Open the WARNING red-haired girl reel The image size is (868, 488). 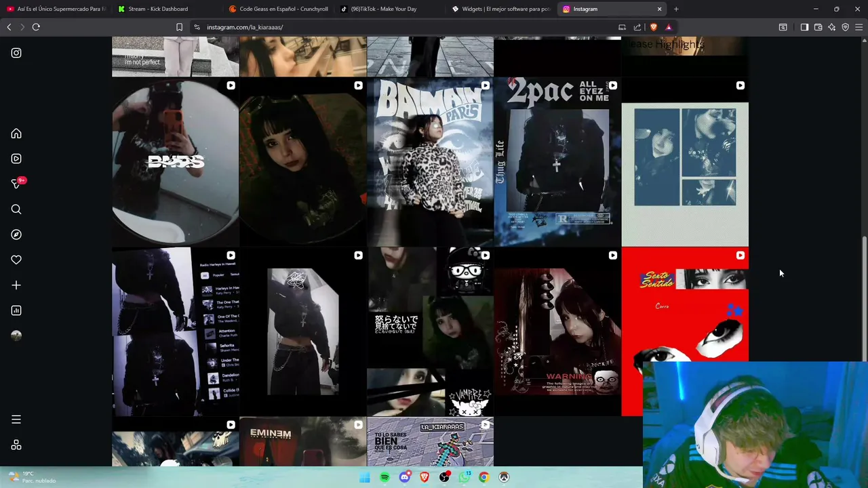557,331
